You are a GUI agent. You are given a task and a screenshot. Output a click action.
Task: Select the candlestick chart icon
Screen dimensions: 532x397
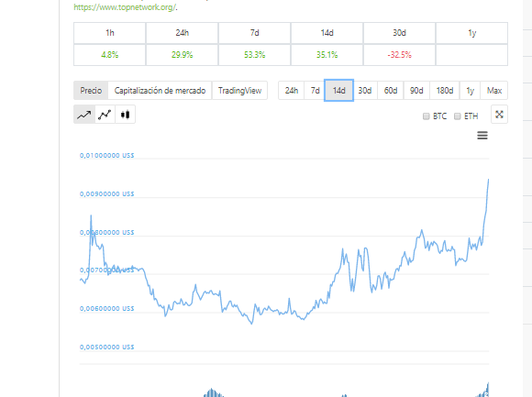pos(125,115)
